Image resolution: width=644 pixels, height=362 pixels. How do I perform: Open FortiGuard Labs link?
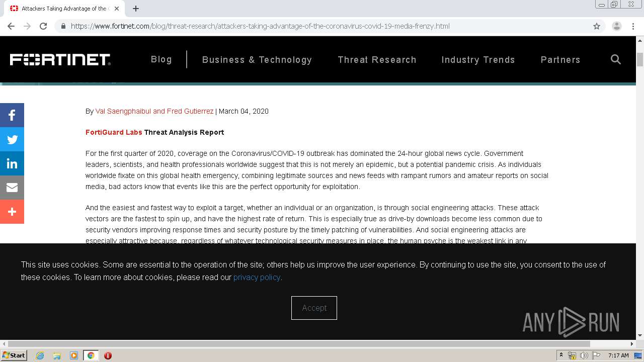114,132
